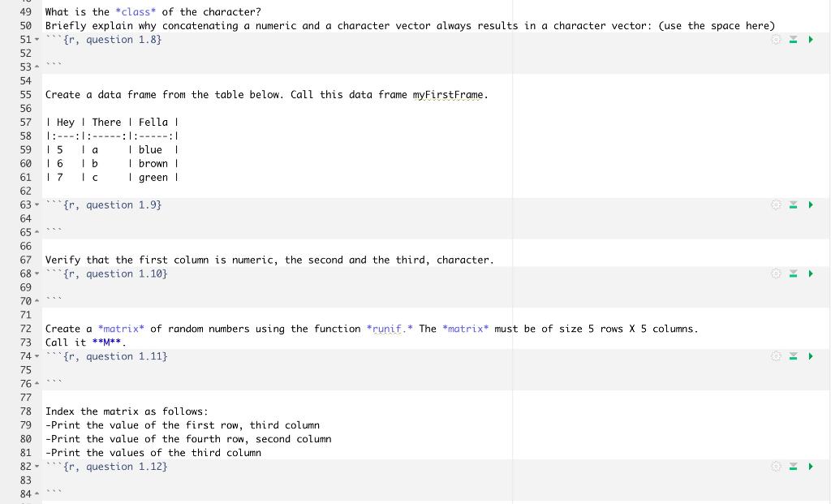Run the question 1.11 code chunk
This screenshot has width=831, height=504.
point(811,356)
